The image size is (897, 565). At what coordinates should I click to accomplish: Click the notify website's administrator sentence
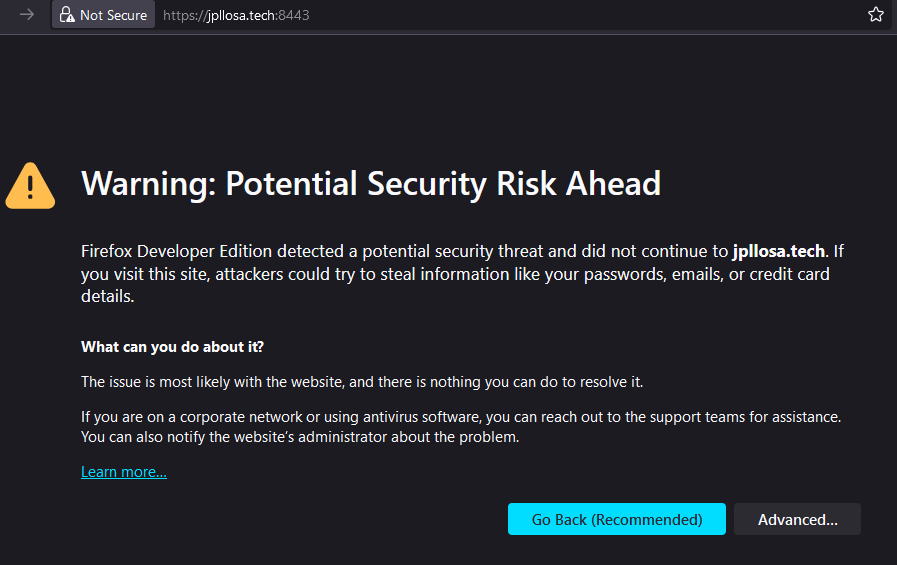[x=300, y=437]
